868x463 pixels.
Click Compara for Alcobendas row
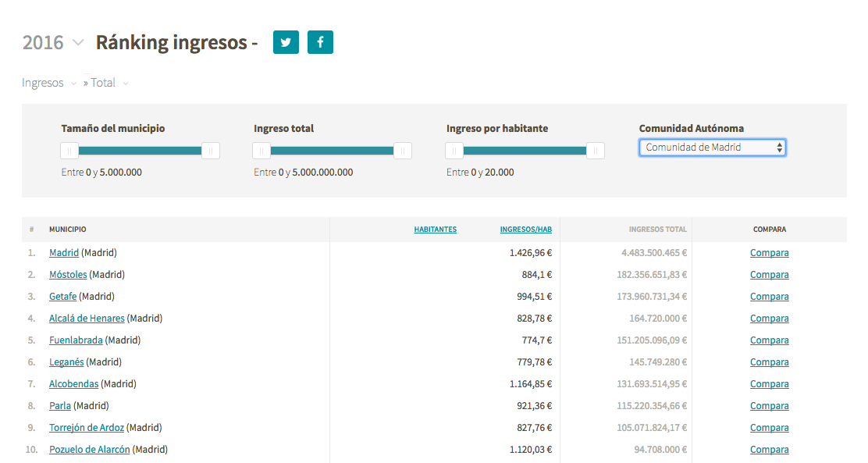770,384
